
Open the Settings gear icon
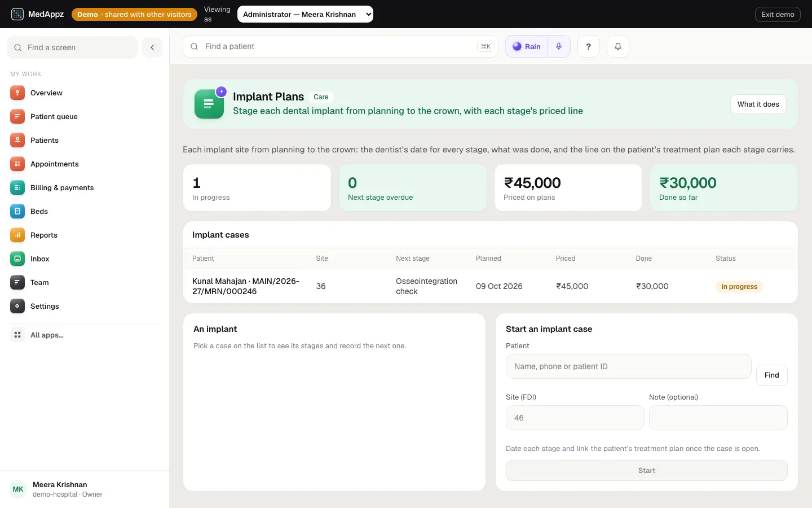[17, 306]
